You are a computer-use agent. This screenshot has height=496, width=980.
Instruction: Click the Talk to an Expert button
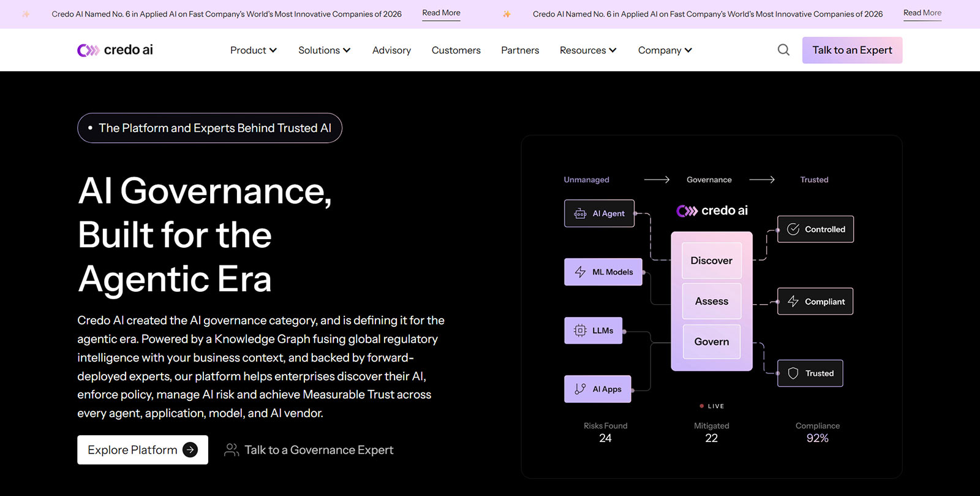click(x=852, y=50)
